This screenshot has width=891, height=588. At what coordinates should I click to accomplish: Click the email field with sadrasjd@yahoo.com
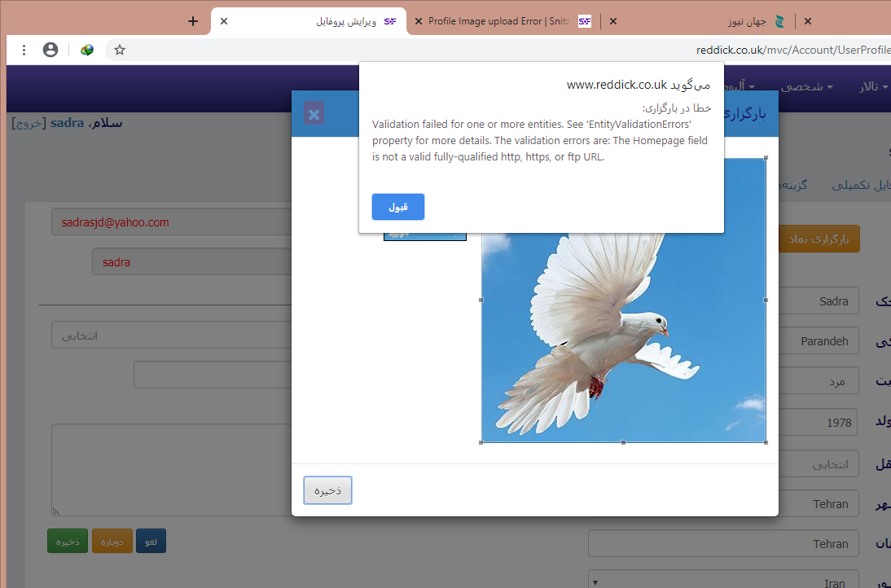[x=171, y=222]
